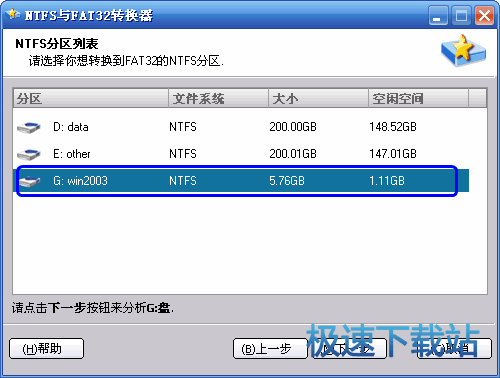Maximize the converter window

pyautogui.click(x=461, y=15)
